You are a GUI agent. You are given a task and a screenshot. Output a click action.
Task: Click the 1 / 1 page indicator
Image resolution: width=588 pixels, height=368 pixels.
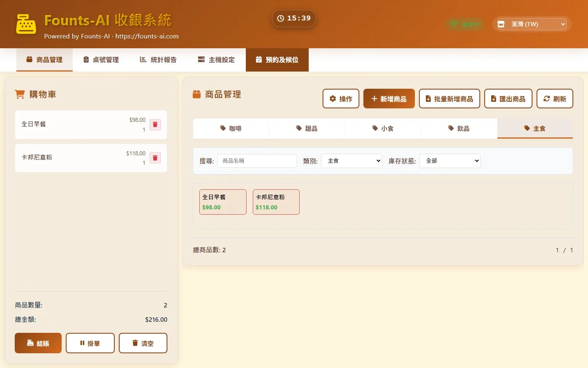(x=564, y=250)
